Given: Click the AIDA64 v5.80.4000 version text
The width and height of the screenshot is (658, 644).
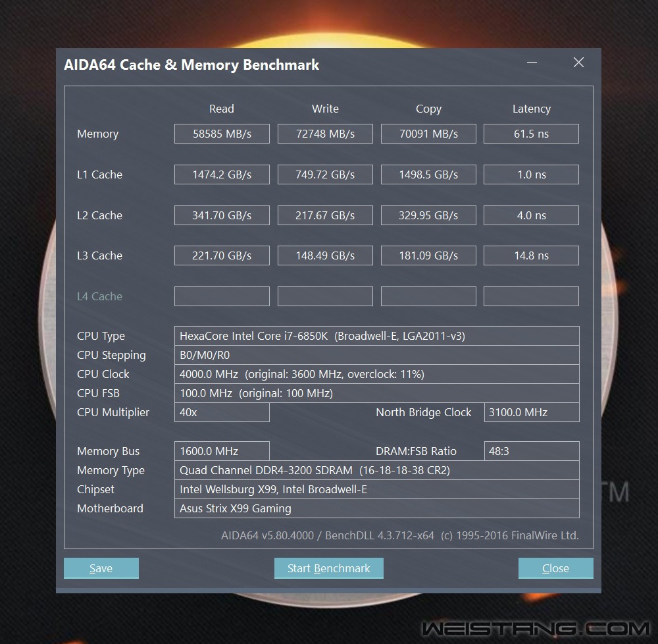Looking at the screenshot, I should pos(400,535).
